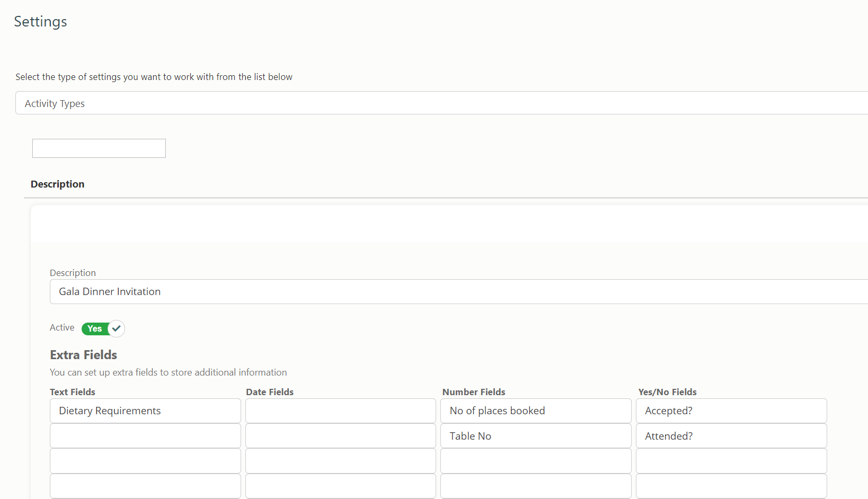Open the Activity Types settings dropdown
The image size is (868, 499).
441,103
